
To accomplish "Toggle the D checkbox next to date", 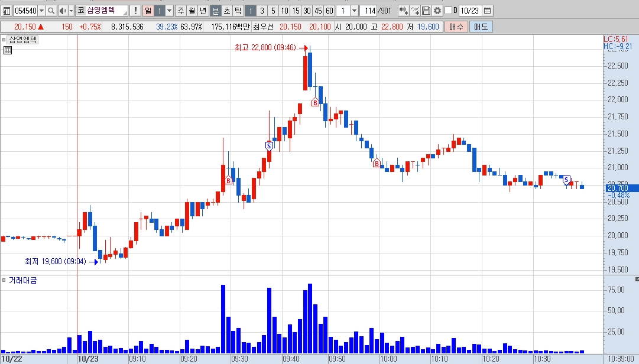I will click(x=448, y=11).
